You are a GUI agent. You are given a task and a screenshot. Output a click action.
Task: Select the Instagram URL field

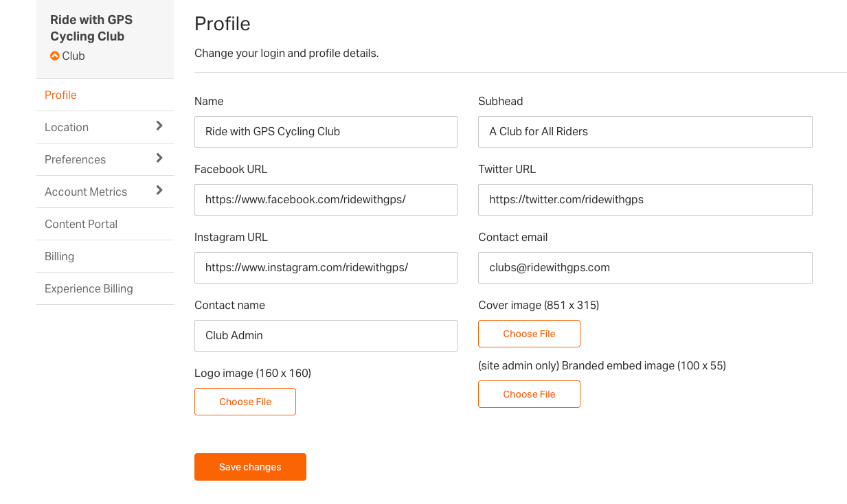pos(326,268)
